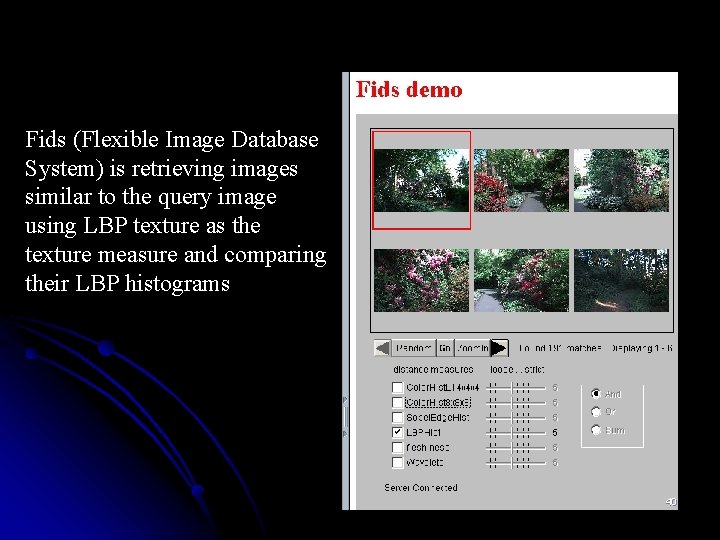
Task: Select the garden path with red flowers thumbnail
Action: (x=521, y=180)
